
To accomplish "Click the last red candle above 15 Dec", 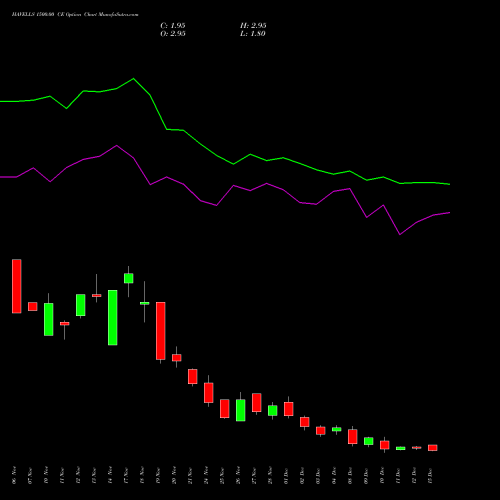I will [x=433, y=448].
